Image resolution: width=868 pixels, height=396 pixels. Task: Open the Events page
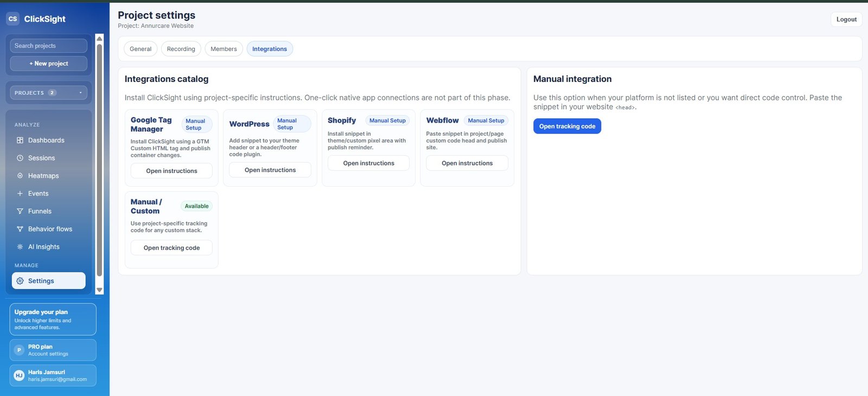coord(48,194)
